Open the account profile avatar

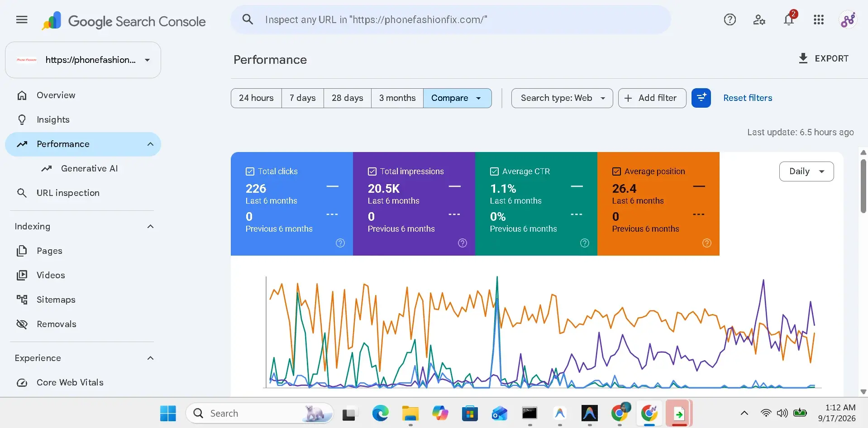coord(848,19)
